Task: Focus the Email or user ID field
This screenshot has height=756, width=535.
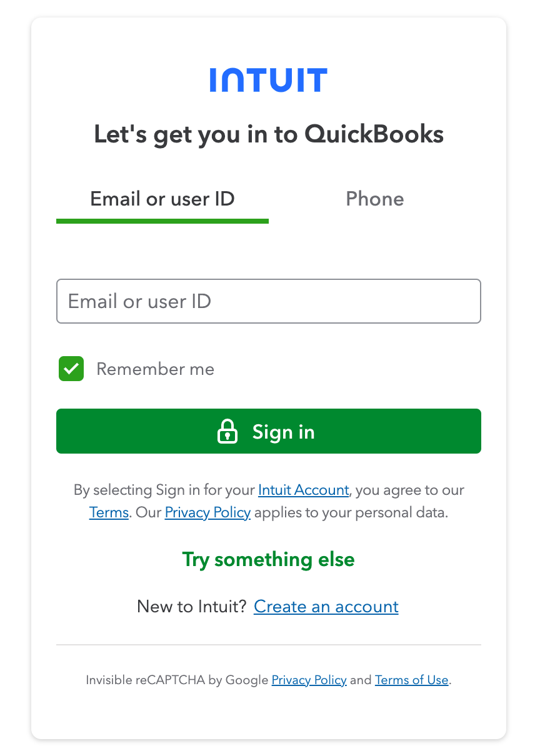Action: [x=268, y=301]
